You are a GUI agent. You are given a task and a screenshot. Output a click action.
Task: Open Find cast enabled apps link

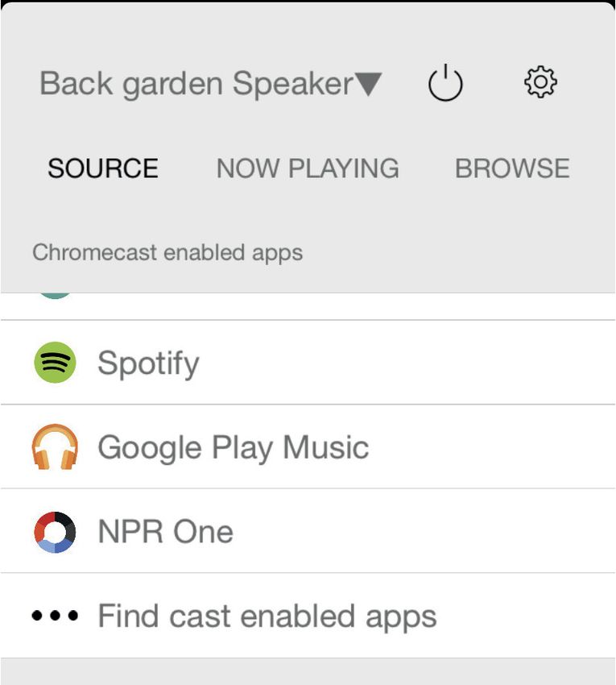(267, 616)
